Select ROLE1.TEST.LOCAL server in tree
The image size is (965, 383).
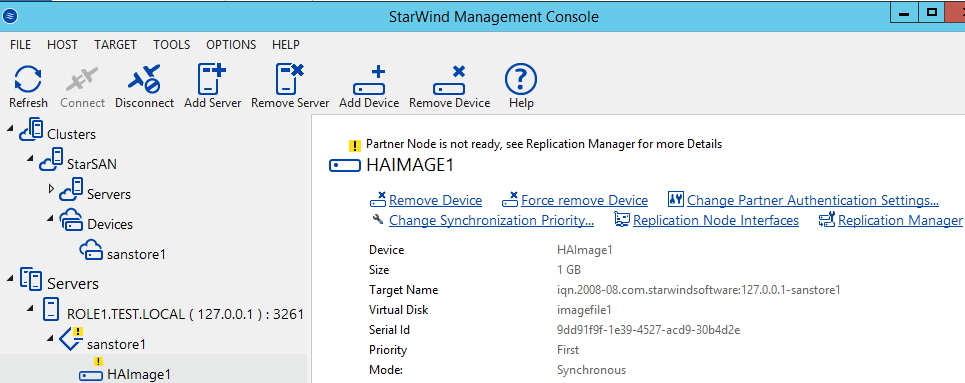(x=185, y=314)
